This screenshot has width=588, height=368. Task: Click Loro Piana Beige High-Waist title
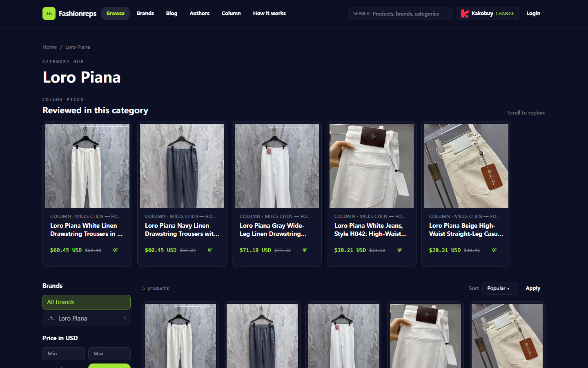click(x=466, y=230)
